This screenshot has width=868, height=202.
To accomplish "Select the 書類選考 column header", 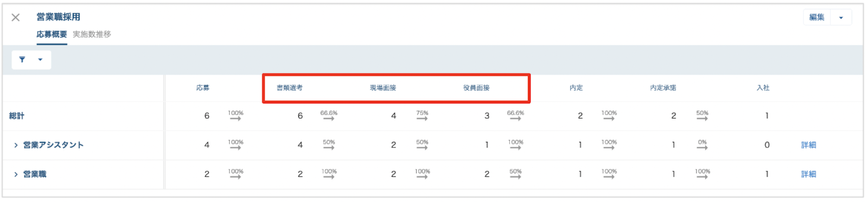I will click(290, 88).
